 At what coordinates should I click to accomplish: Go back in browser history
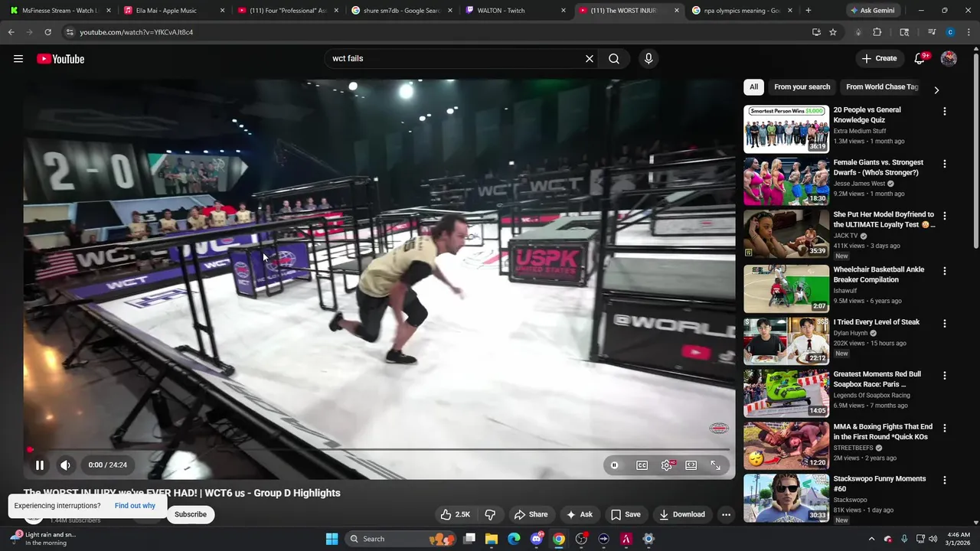point(11,32)
